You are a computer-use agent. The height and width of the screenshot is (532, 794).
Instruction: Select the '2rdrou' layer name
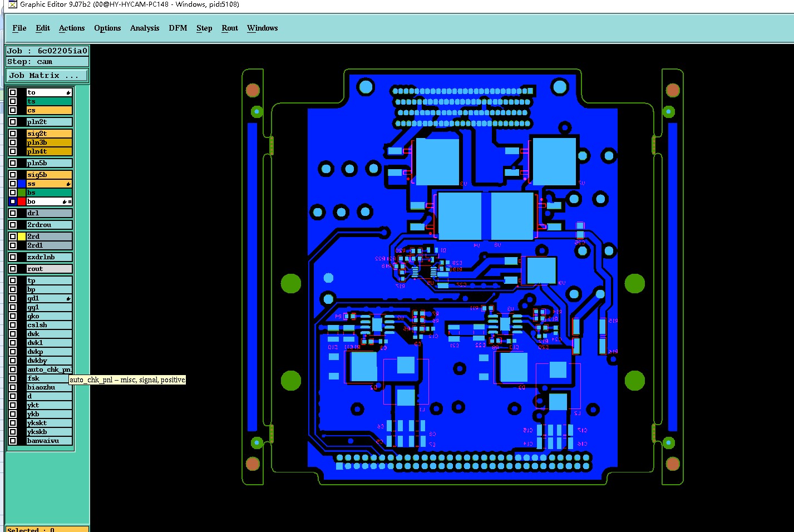coord(50,225)
